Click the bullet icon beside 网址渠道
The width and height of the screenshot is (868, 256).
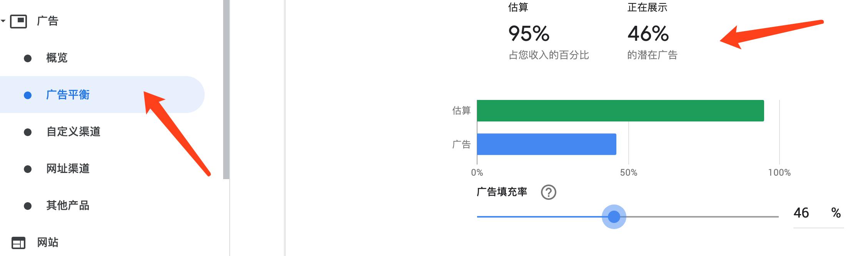click(x=27, y=168)
